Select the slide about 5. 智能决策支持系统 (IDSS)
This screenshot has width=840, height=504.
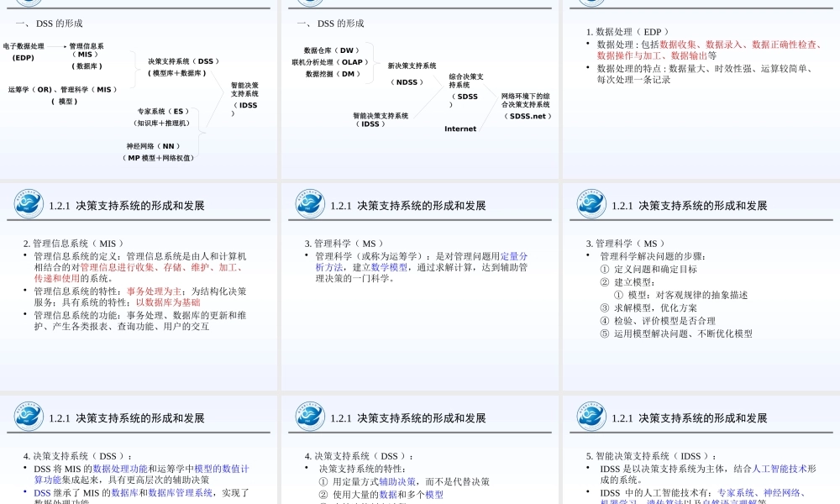click(x=701, y=449)
